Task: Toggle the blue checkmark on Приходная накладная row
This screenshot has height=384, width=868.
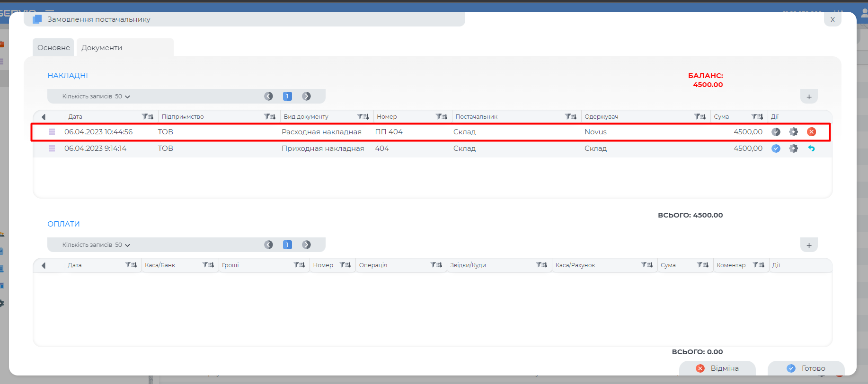Action: (x=776, y=148)
